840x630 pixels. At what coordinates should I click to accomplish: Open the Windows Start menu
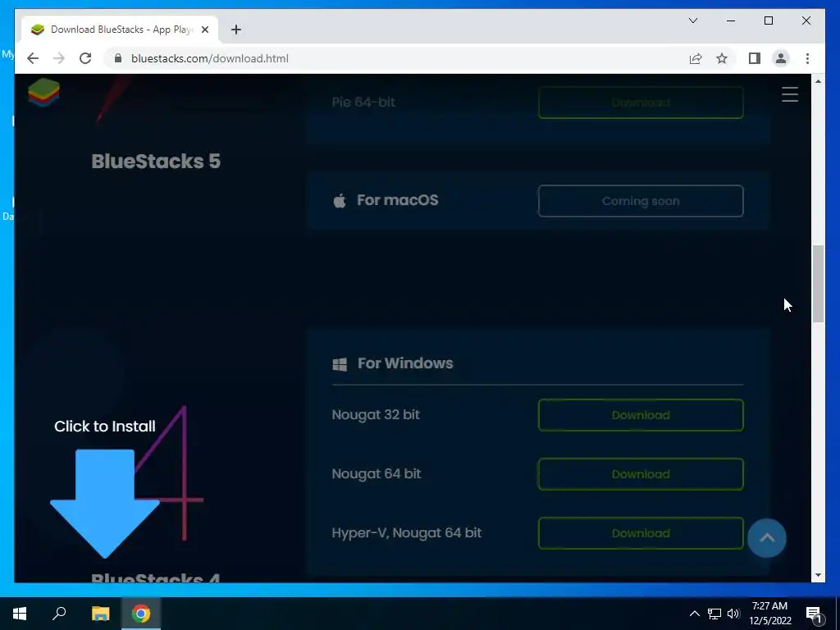point(20,614)
